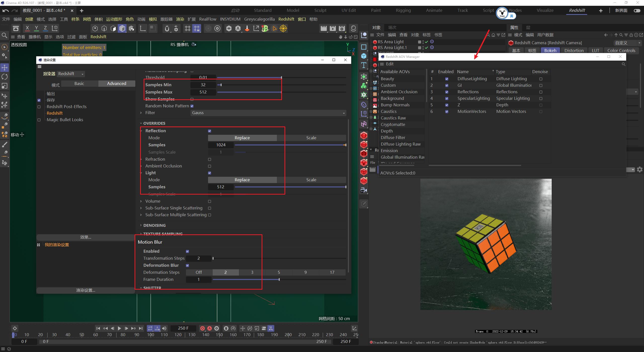
Task: Enable the Refraction override checkbox
Action: click(x=210, y=159)
